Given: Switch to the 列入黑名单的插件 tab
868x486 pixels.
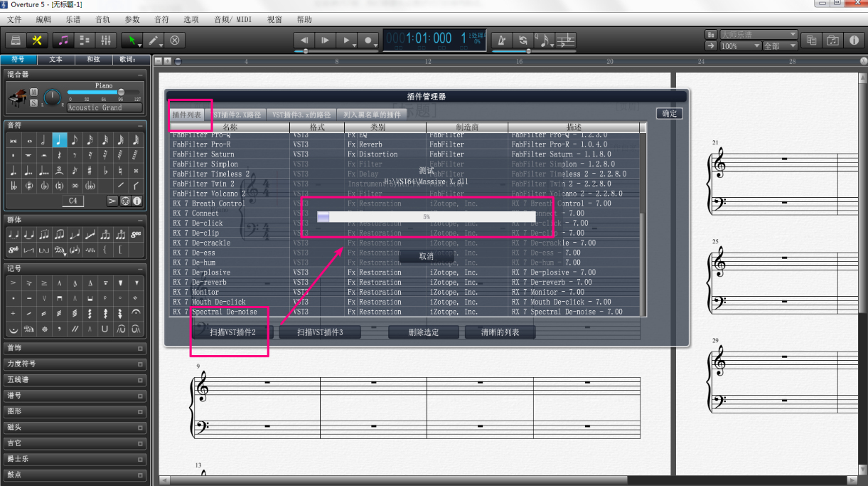Looking at the screenshot, I should click(372, 115).
